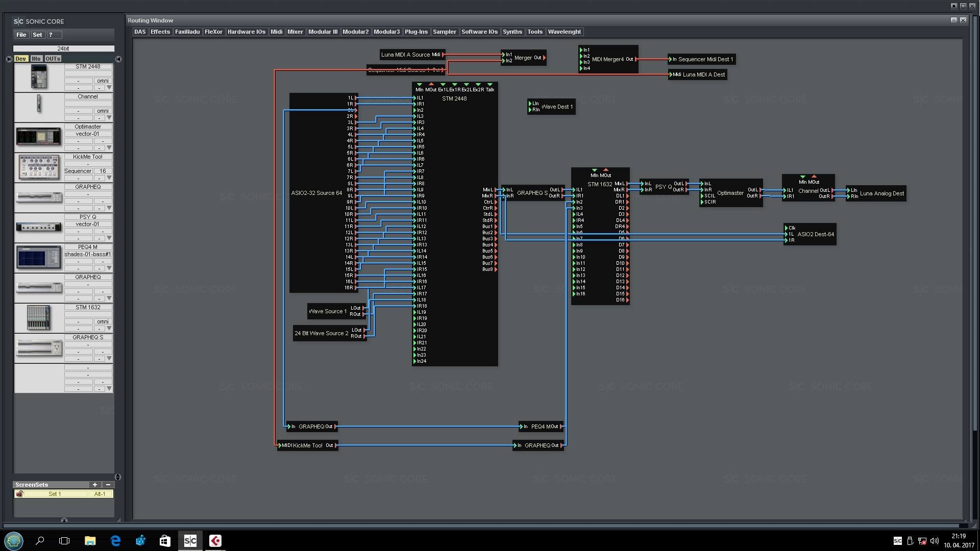Open the Optimaster device thumbnail
The image size is (980, 551).
point(39,137)
